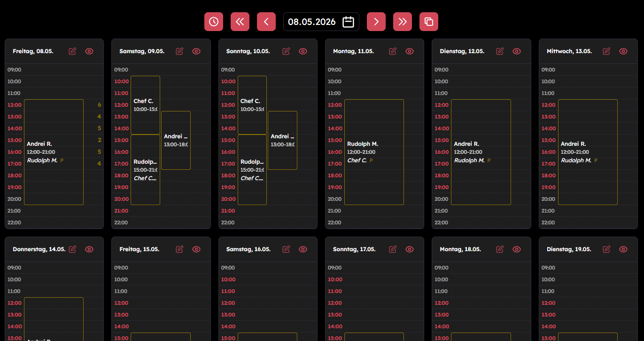Edit the Dienstag, 19.05. schedule
The height and width of the screenshot is (341, 644).
pyautogui.click(x=606, y=249)
